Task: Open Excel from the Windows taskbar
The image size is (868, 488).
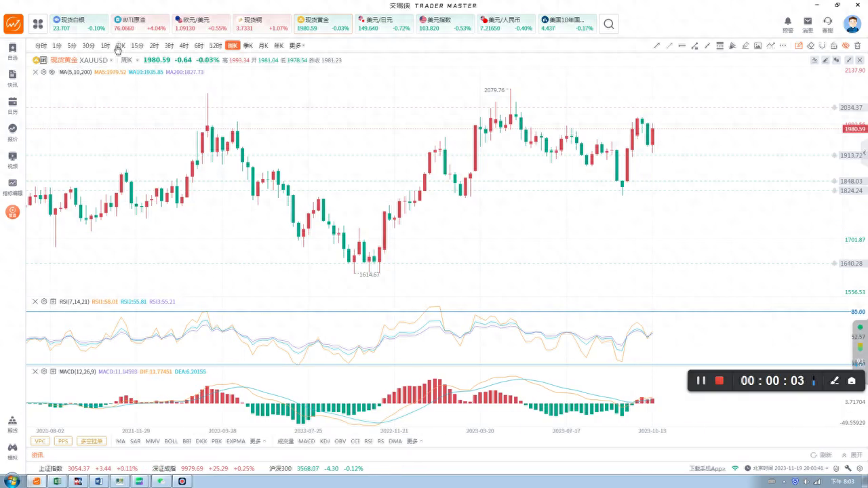Action: 58,481
